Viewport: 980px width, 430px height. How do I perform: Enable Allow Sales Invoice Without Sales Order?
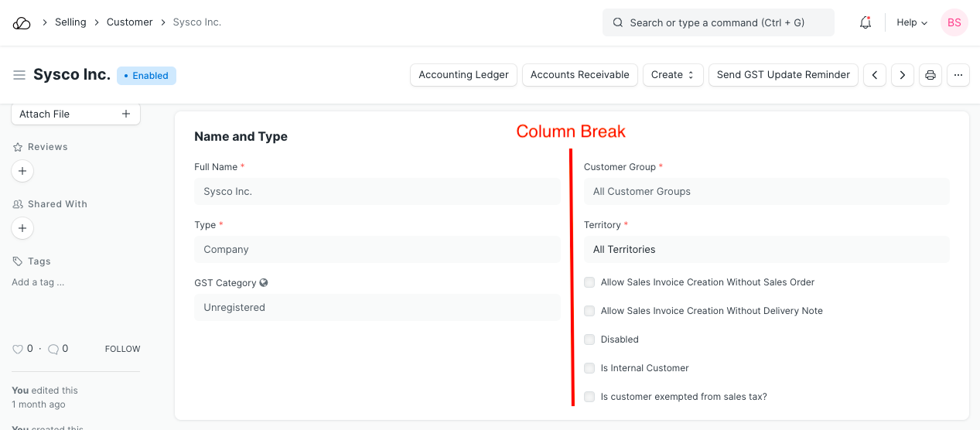(589, 282)
